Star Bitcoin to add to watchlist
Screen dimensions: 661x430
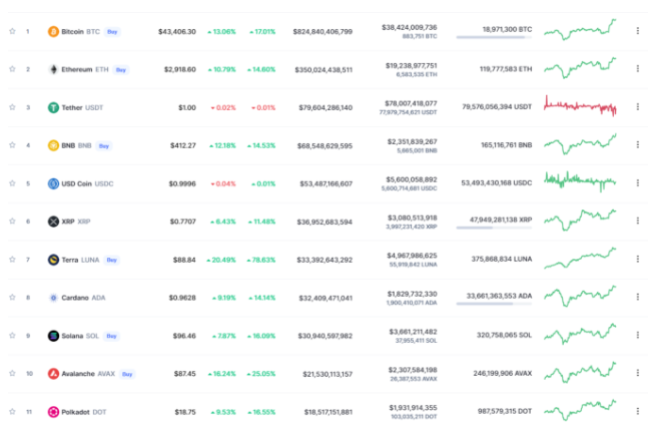[x=12, y=31]
